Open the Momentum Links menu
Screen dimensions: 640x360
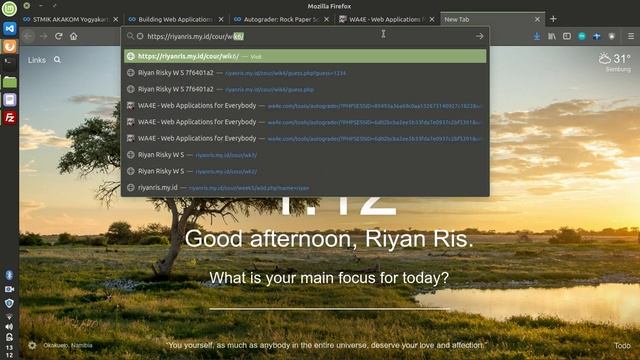point(37,60)
